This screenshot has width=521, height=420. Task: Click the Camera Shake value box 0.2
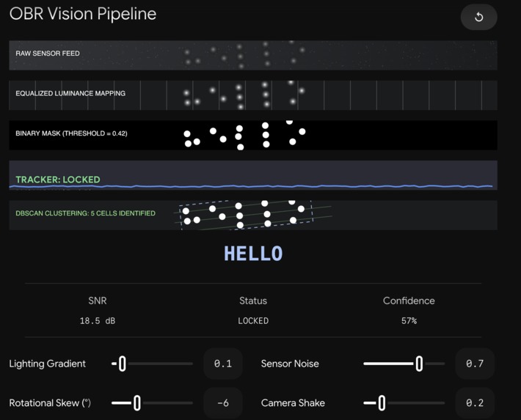click(475, 403)
